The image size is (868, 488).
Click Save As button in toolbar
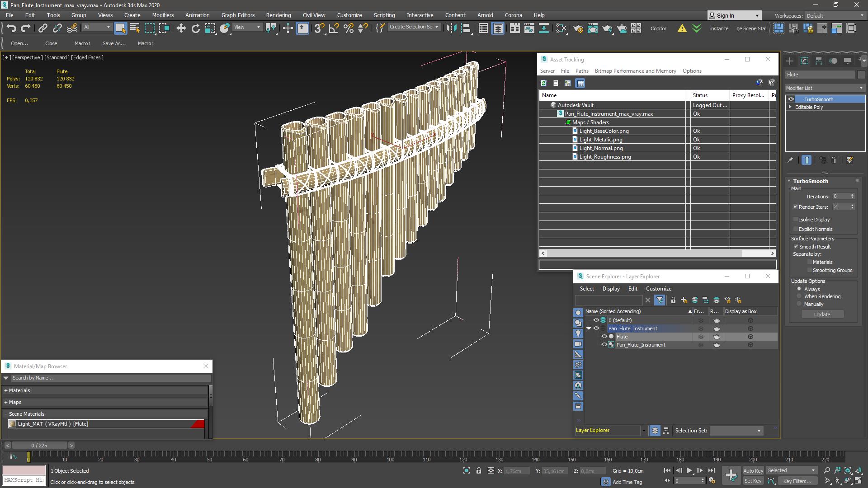pyautogui.click(x=113, y=43)
